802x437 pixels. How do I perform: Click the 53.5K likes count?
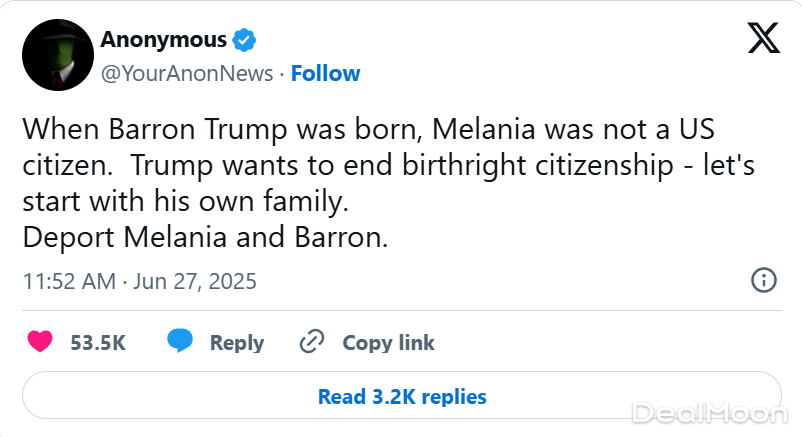[97, 343]
